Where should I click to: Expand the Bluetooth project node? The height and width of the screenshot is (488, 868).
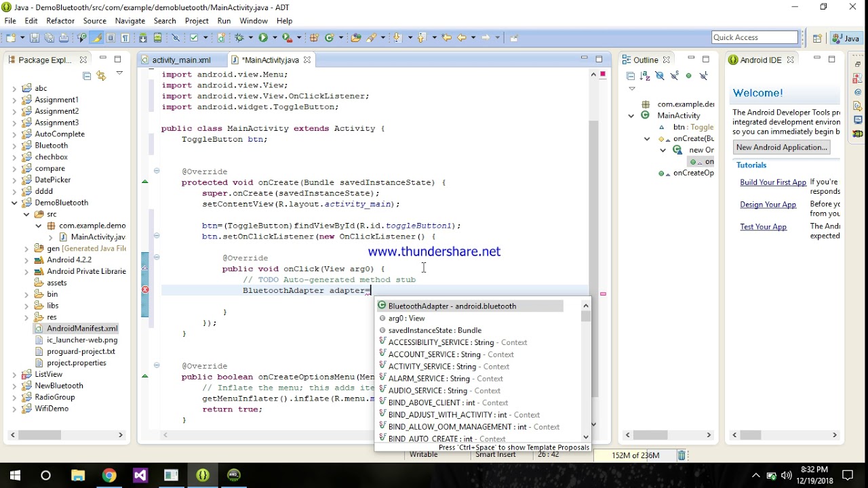pos(14,146)
